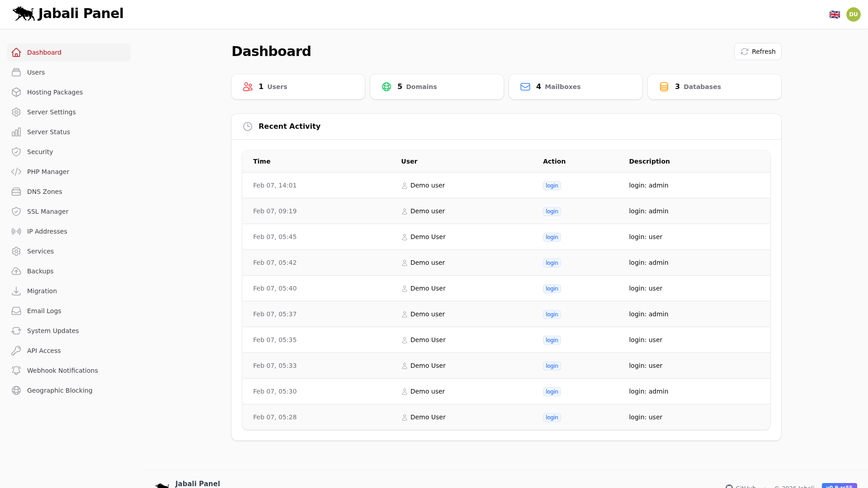Click the red users icon on Users card
This screenshot has width=868, height=488.
(247, 86)
